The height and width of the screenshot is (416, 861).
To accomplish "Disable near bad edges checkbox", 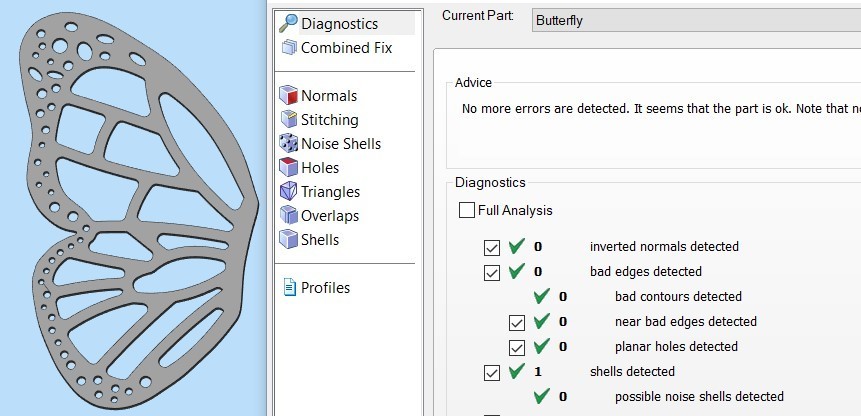I will click(x=516, y=322).
